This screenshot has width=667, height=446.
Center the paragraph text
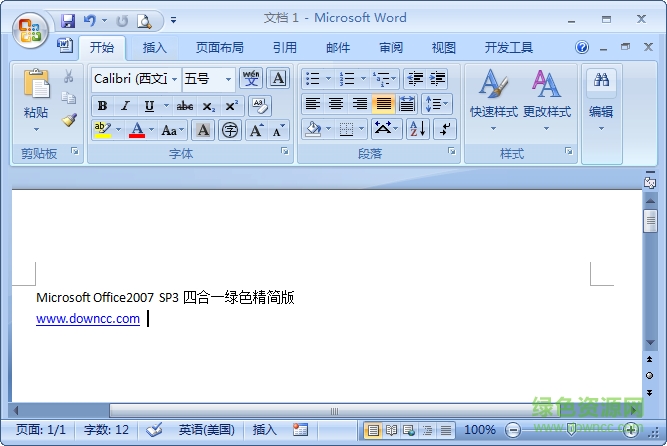(x=336, y=103)
